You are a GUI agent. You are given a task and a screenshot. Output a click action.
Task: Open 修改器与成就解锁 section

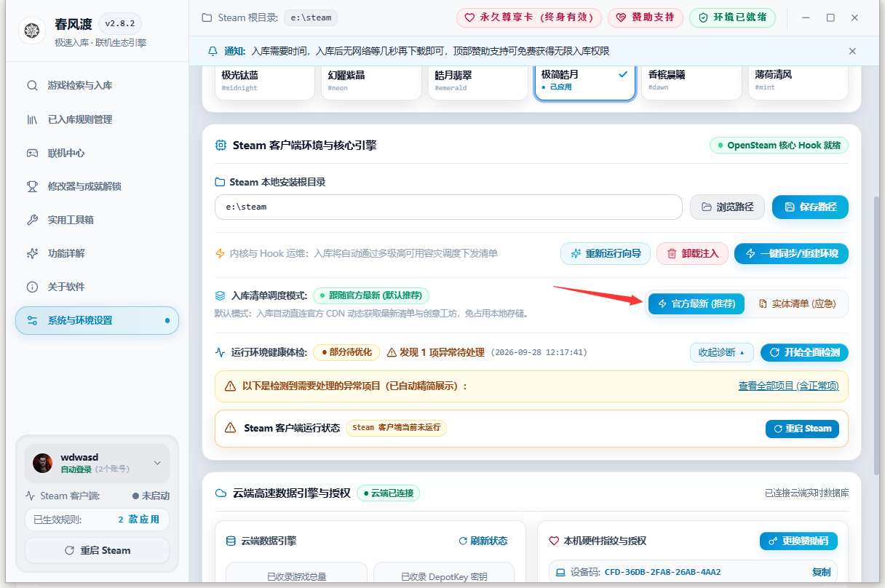click(x=97, y=186)
